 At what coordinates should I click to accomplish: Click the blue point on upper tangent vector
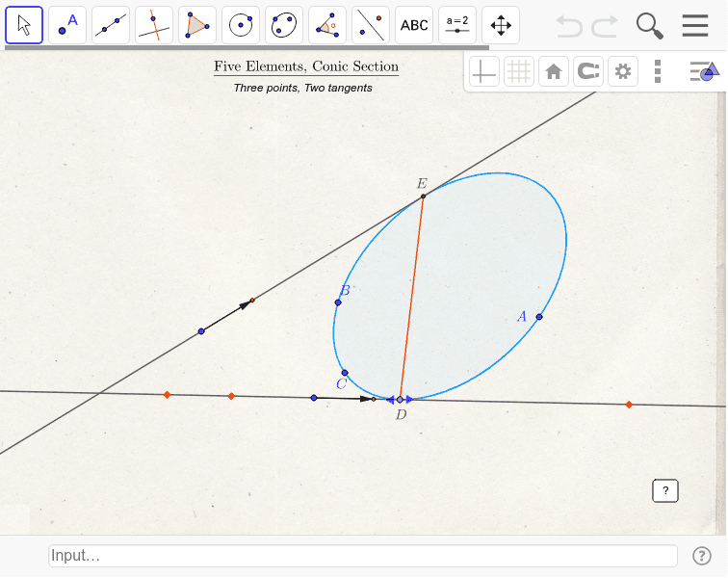[x=201, y=331]
